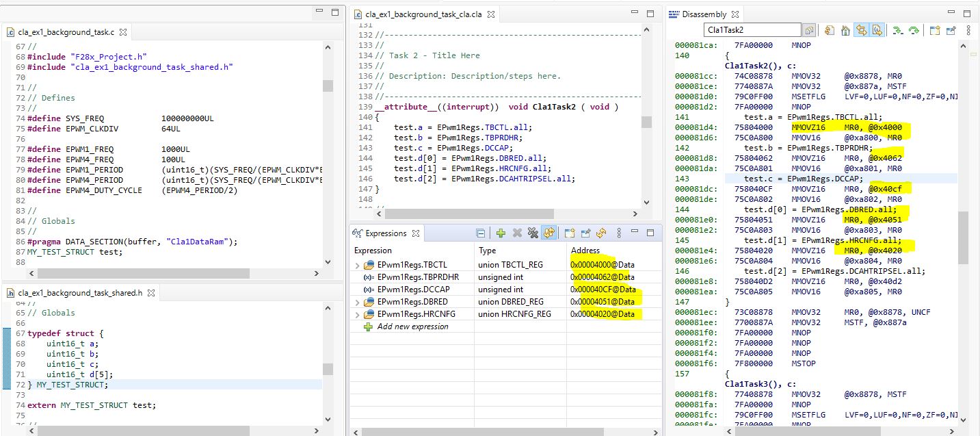The width and height of the screenshot is (980, 436).
Task: Close cla_ex1_background_task_cla.cla tab
Action: pos(491,14)
